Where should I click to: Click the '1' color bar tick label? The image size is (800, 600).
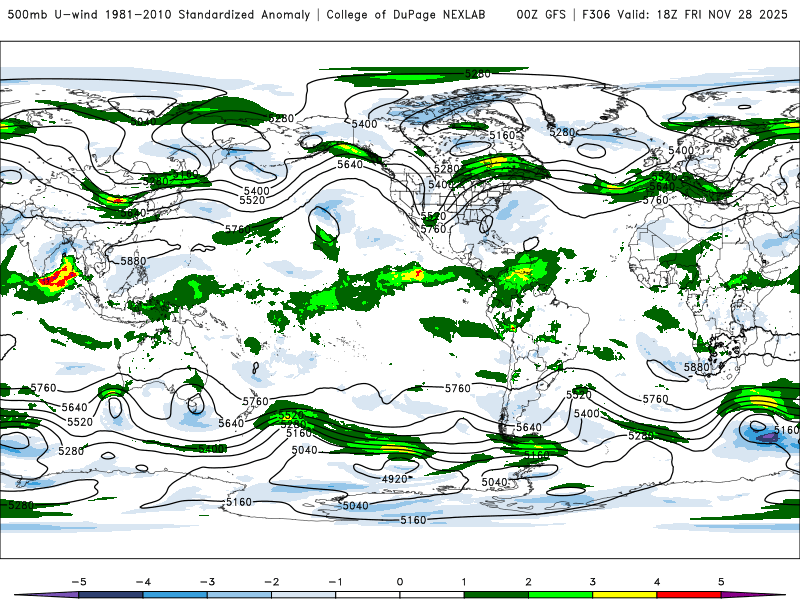point(464,582)
